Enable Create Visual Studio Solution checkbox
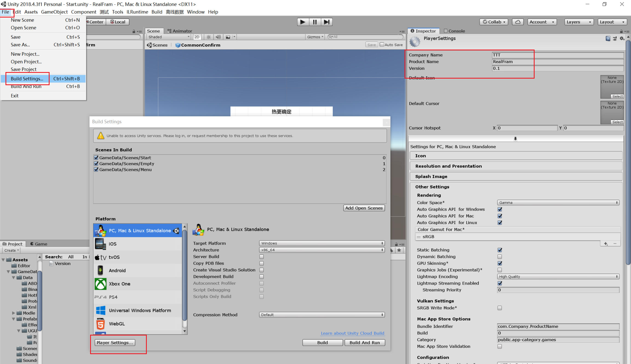This screenshot has width=631, height=364. (x=262, y=270)
